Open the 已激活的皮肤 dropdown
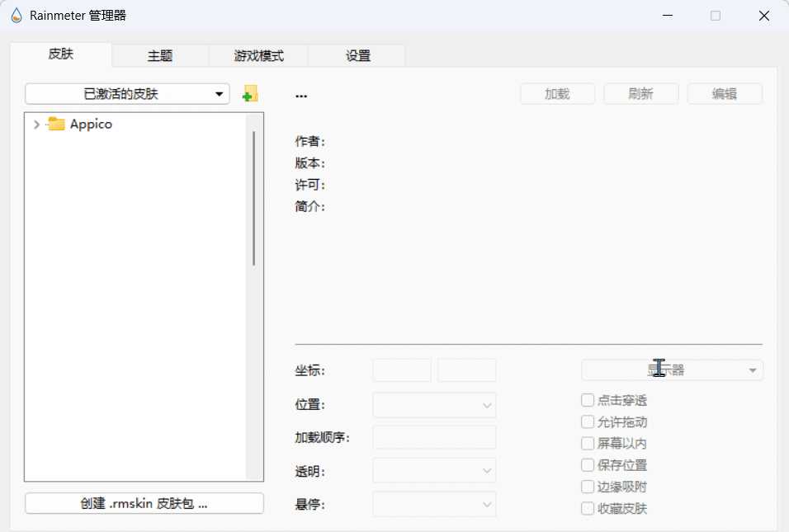 tap(127, 94)
